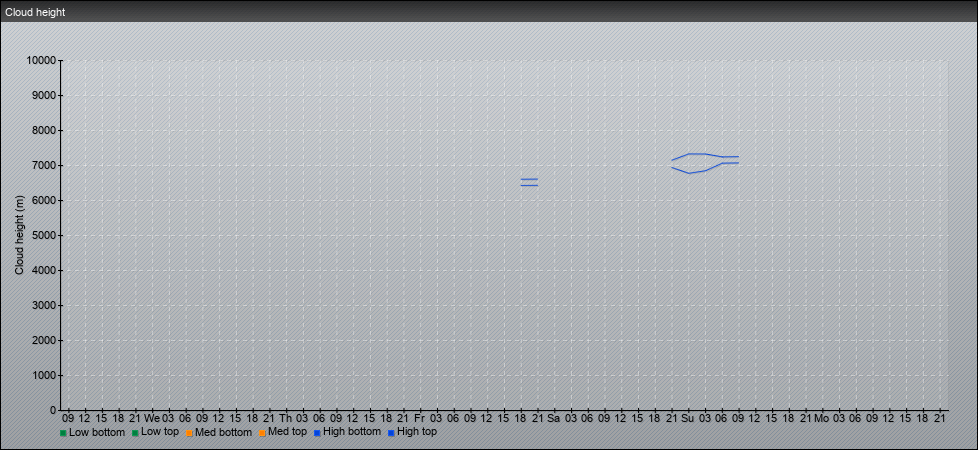The height and width of the screenshot is (450, 978).
Task: Toggle the Low bottom legend series
Action: tap(92, 433)
